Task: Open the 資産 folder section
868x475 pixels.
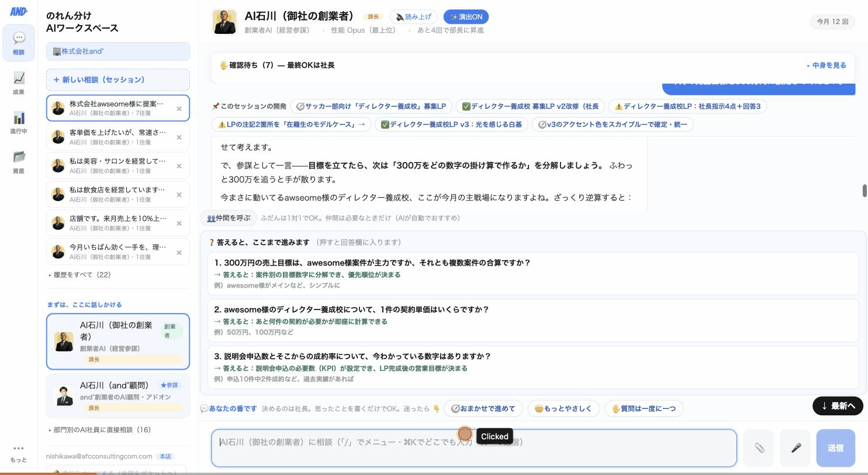Action: tap(19, 162)
